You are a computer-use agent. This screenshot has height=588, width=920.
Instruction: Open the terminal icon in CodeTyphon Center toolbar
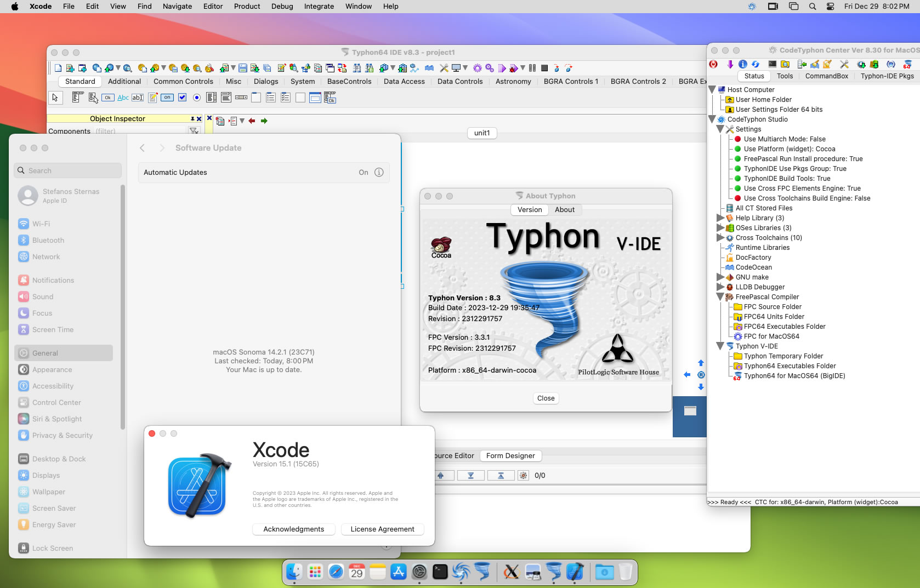click(x=773, y=64)
